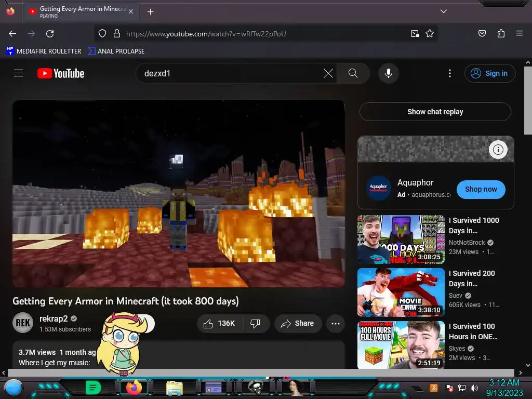Share the video
Viewport: 532px width, 399px height.
(298, 323)
